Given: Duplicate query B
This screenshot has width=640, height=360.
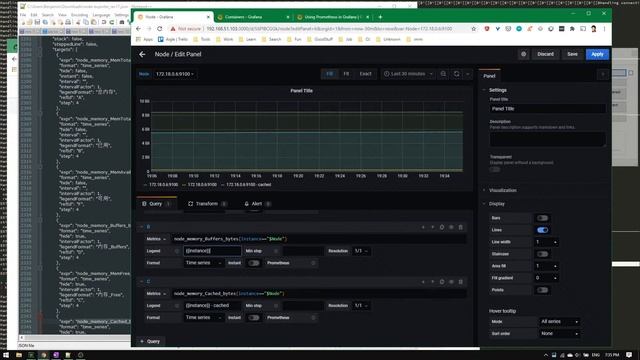Looking at the screenshot, I should [x=442, y=227].
